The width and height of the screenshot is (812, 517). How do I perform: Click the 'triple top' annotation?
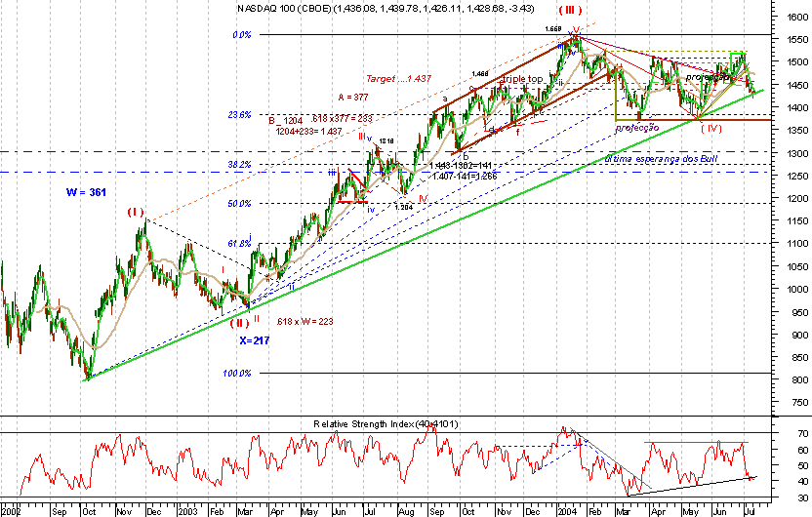(522, 79)
